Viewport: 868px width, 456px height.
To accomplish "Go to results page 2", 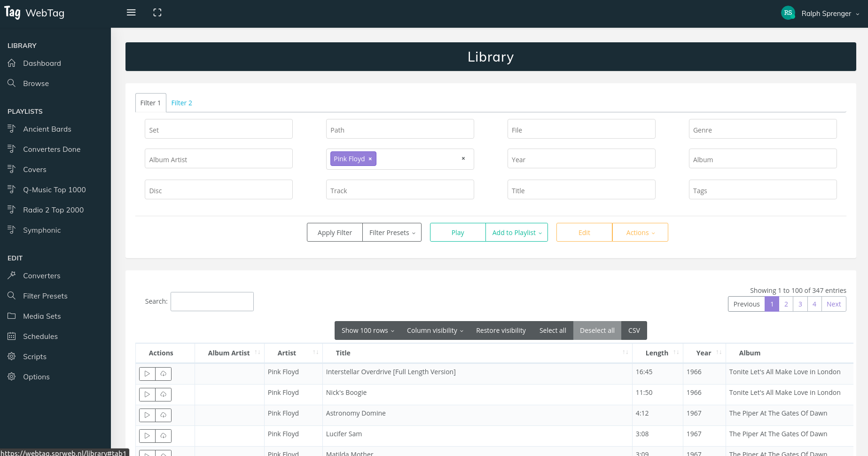I will point(786,304).
